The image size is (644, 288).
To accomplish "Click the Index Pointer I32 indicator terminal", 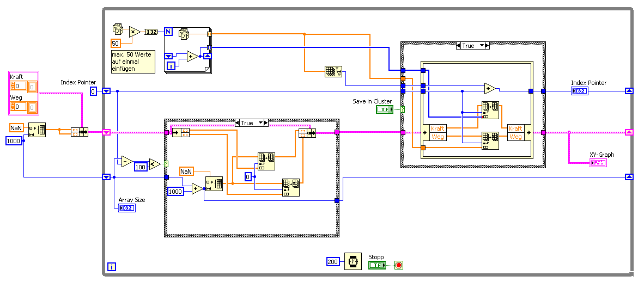I will pyautogui.click(x=580, y=91).
